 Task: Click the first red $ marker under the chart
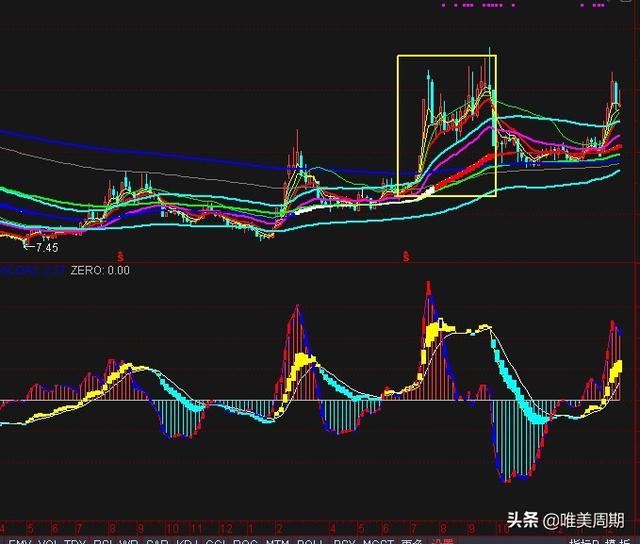(120, 257)
